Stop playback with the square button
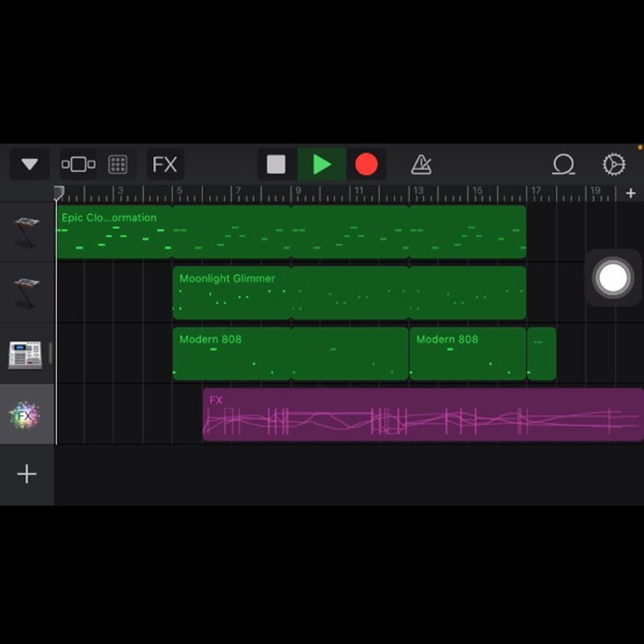The width and height of the screenshot is (644, 644). (276, 164)
